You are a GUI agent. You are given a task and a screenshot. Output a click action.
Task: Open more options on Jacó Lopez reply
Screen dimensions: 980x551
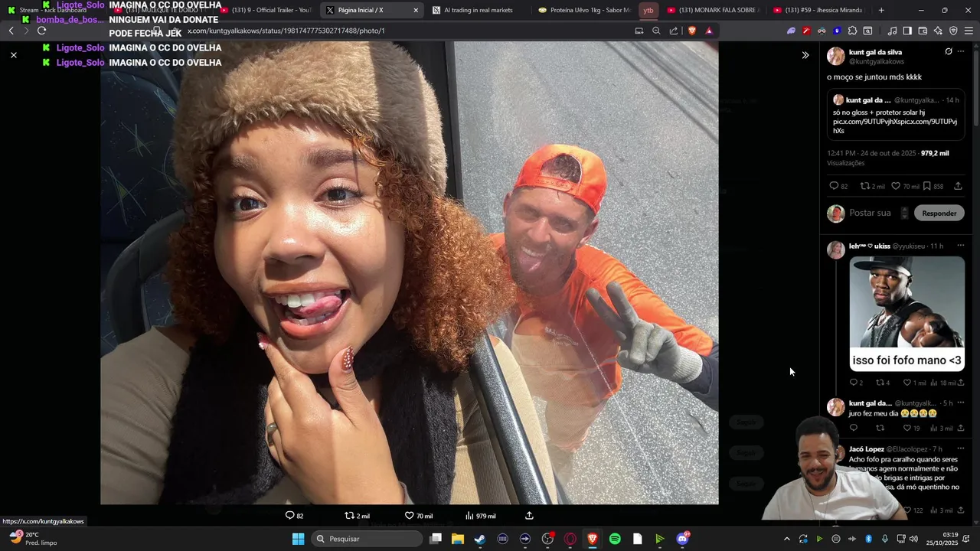click(961, 448)
